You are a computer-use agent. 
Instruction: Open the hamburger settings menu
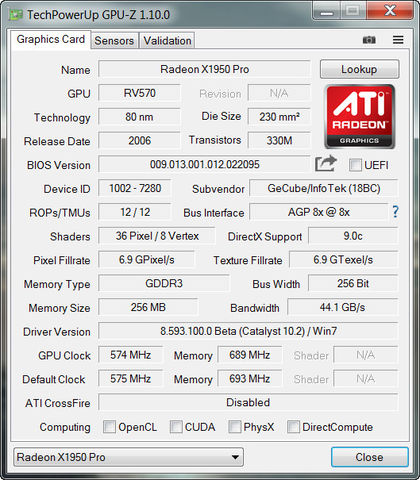click(x=398, y=40)
